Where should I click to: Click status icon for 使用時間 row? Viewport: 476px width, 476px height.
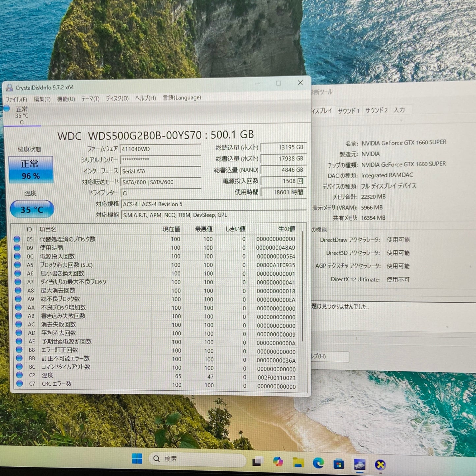tap(17, 248)
